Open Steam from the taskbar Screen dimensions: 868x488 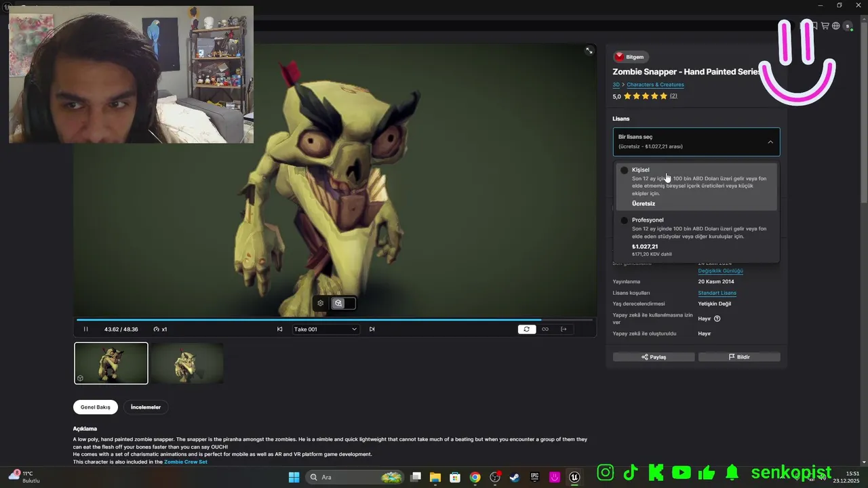(515, 477)
